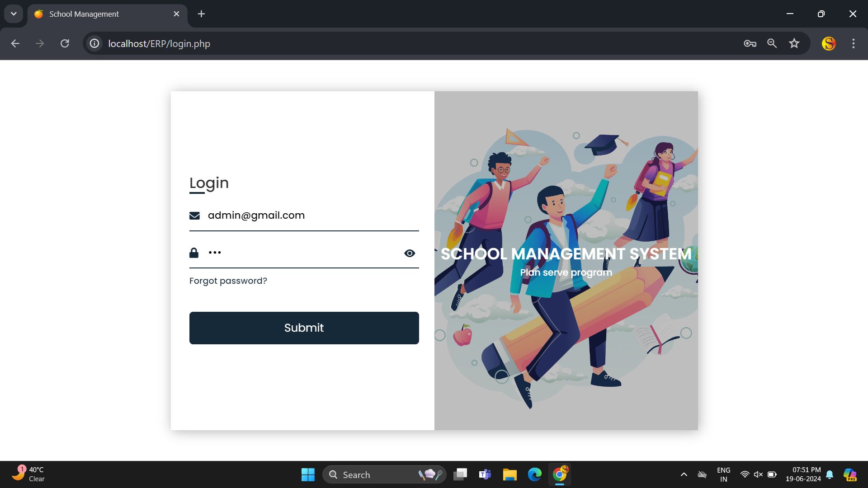Open the saved passwords key icon
The width and height of the screenshot is (868, 488).
pyautogui.click(x=750, y=44)
